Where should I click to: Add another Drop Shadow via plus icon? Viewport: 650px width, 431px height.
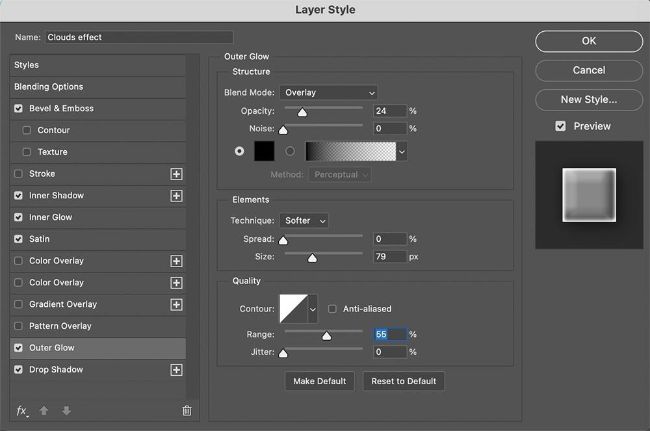coord(177,370)
